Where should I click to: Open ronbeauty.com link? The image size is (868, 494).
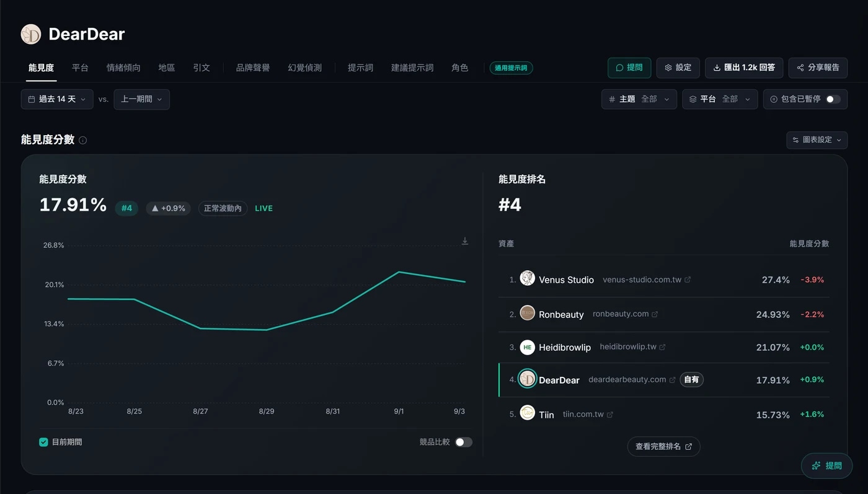(621, 314)
